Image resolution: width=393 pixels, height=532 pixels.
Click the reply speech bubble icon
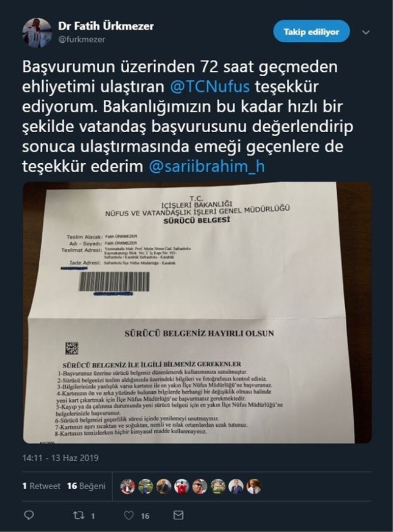coord(29,515)
